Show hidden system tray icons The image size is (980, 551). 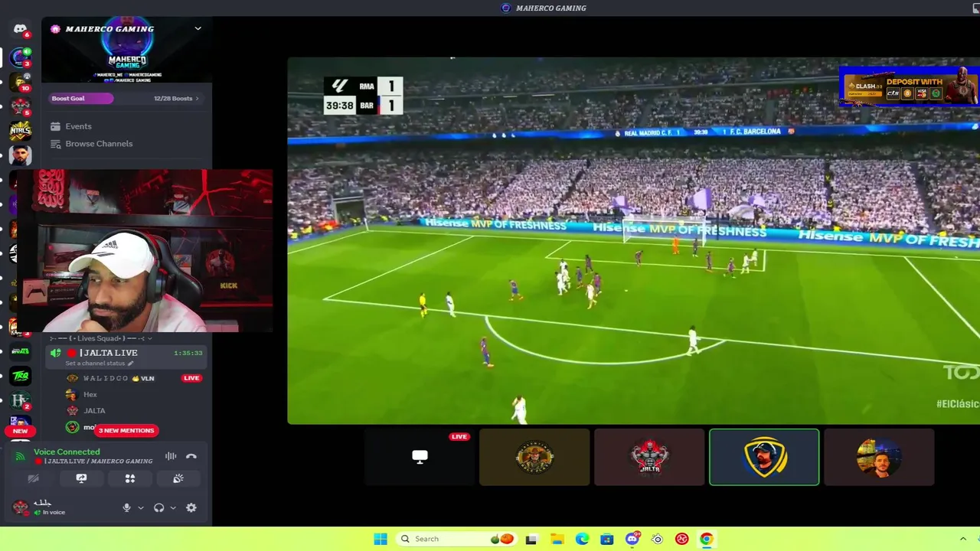pyautogui.click(x=963, y=539)
